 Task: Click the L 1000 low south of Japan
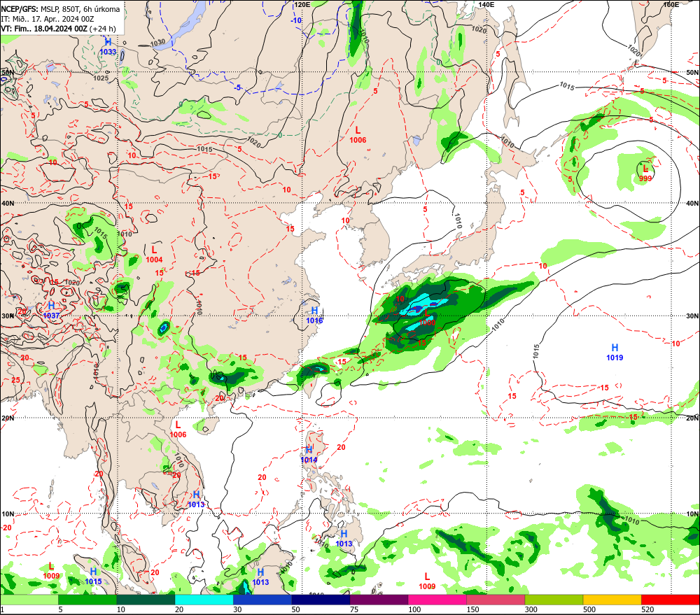tap(427, 318)
